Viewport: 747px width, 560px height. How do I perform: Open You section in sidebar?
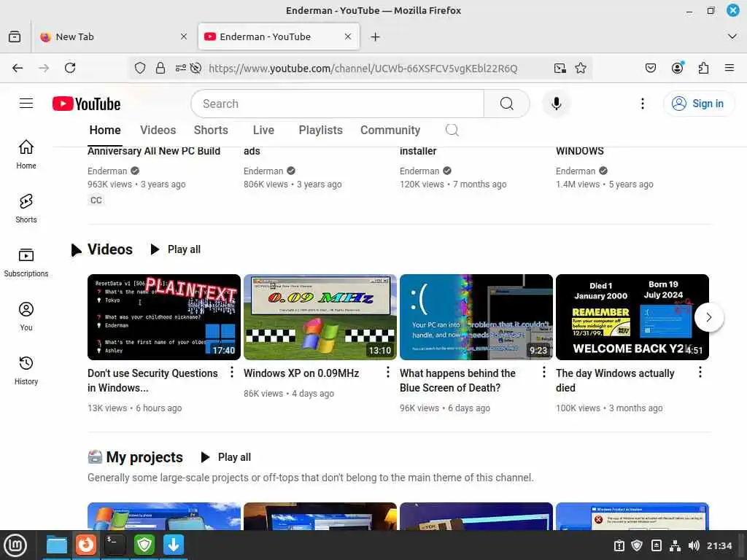(26, 316)
